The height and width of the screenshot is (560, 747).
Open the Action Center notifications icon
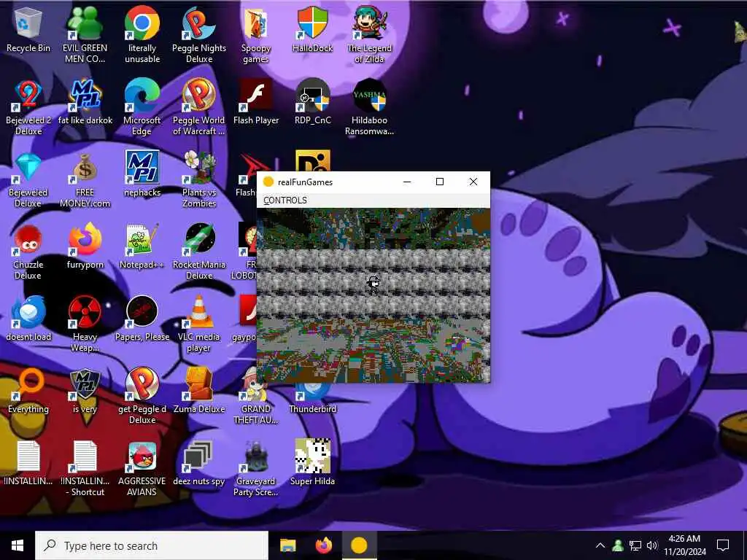(723, 545)
